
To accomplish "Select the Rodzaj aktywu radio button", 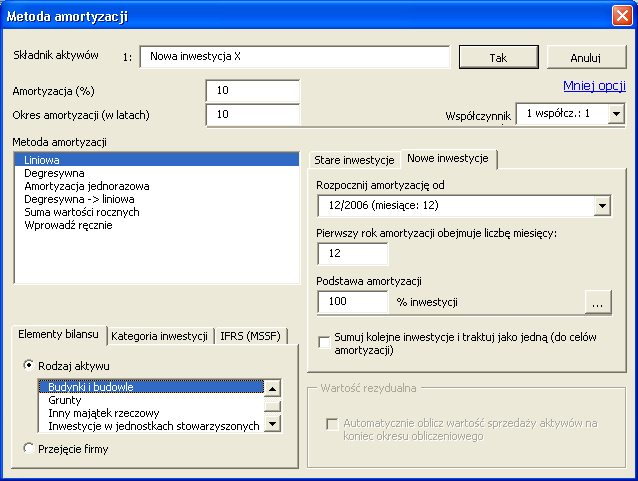I will (x=28, y=365).
